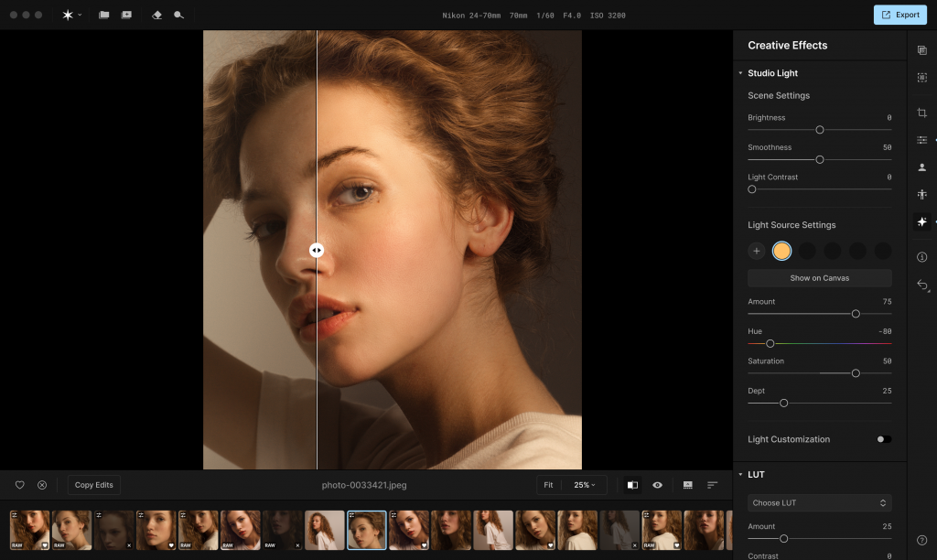The image size is (937, 560).
Task: Click the Export button
Action: click(x=900, y=15)
